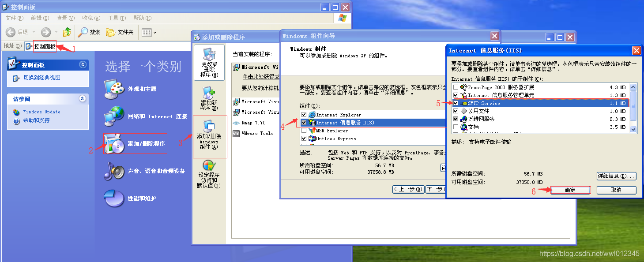Select 更改或删除程序 sidebar button
This screenshot has height=262, width=644.
[x=209, y=63]
